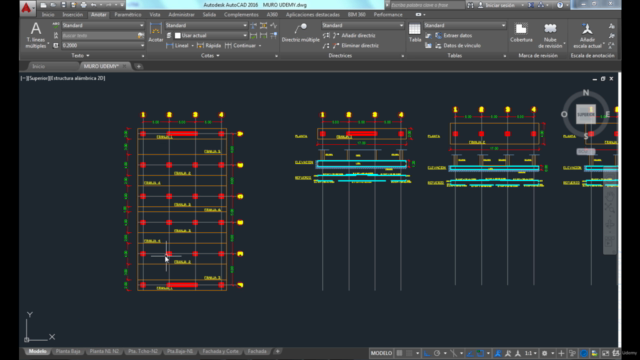
Task: Open the AutoCAD application menu logo
Action: tap(27, 7)
